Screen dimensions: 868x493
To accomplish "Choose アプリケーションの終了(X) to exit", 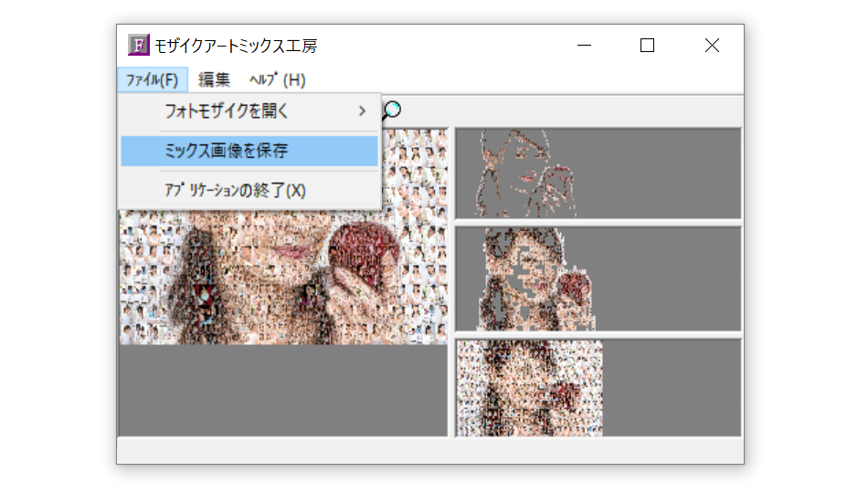I will pos(249,190).
